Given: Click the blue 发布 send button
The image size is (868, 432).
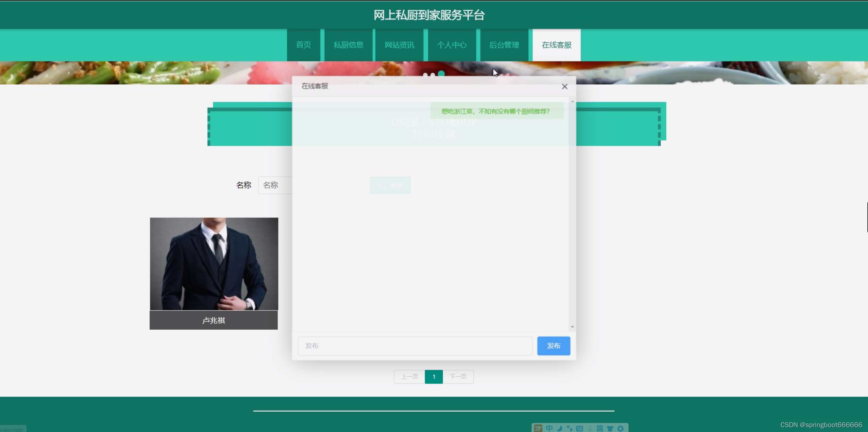Looking at the screenshot, I should click(x=553, y=346).
